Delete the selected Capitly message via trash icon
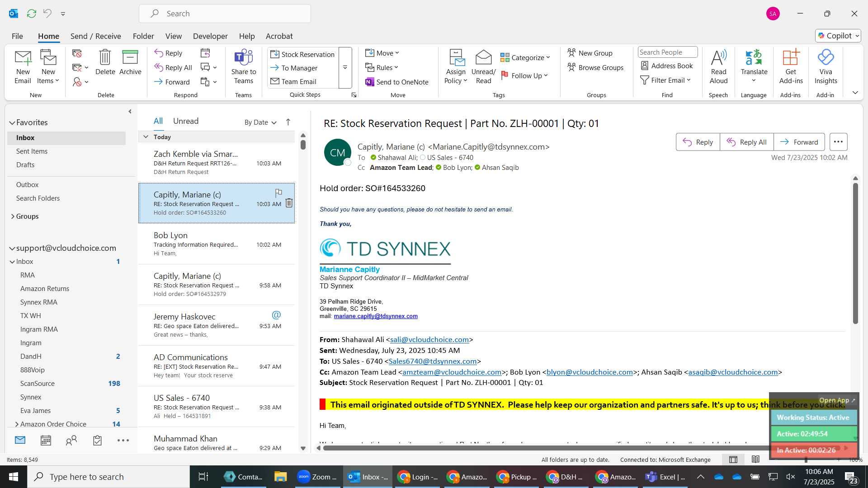This screenshot has width=868, height=488. 289,203
